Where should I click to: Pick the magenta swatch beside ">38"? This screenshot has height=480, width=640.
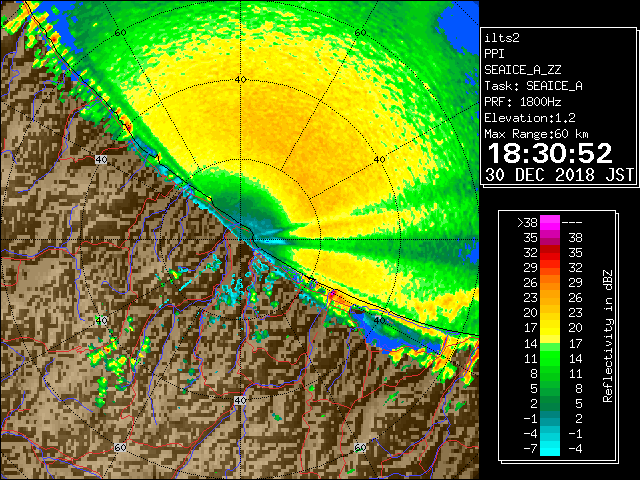(x=550, y=223)
